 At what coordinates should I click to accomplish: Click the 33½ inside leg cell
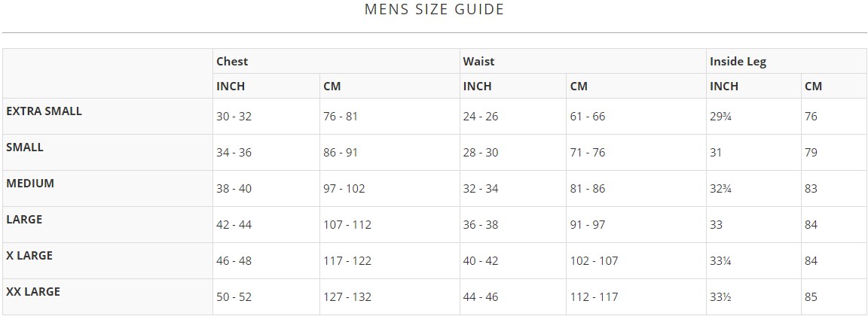pyautogui.click(x=720, y=297)
